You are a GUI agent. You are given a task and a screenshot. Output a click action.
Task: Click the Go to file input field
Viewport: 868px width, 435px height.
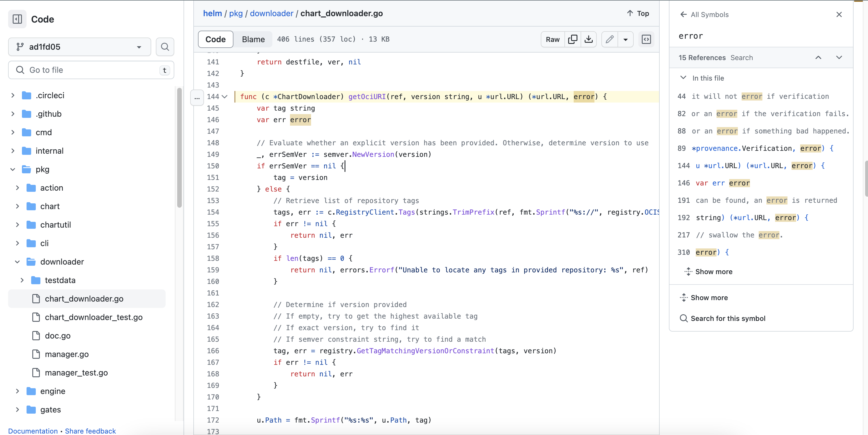(x=88, y=70)
